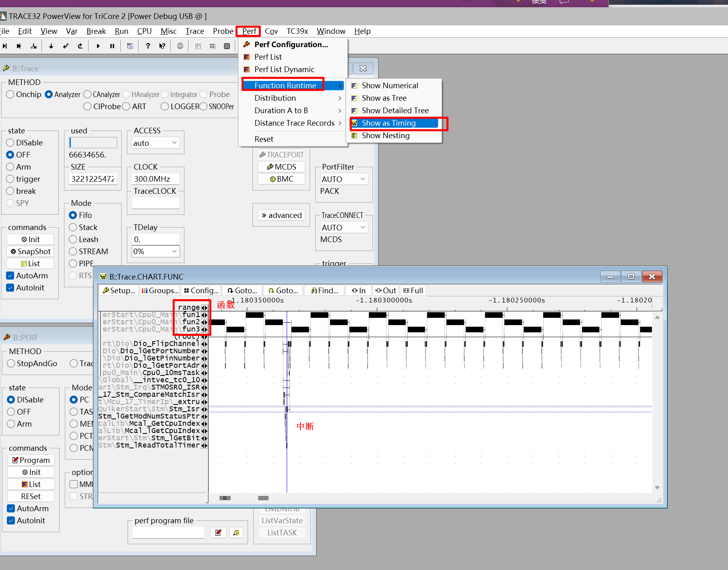The image size is (728, 570).
Task: Click the binary memory Dump toolbar icon
Action: pyautogui.click(x=212, y=46)
